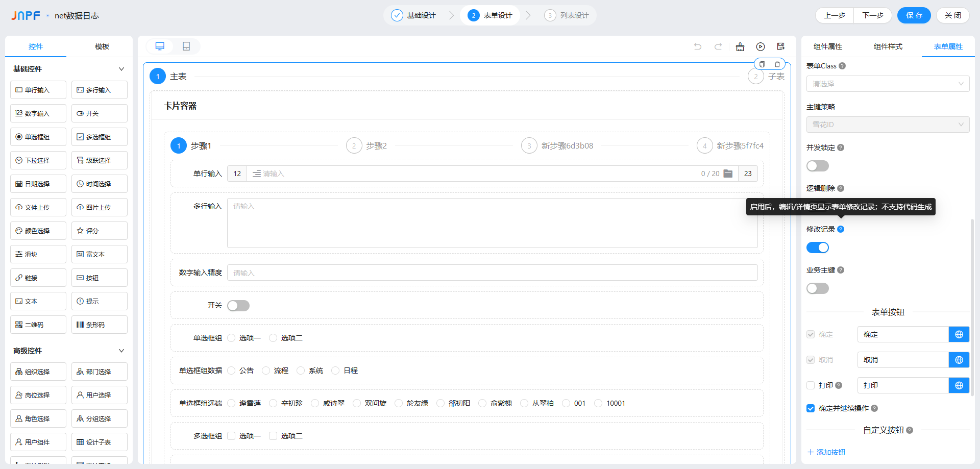
Task: Enable the 并发锁定 switch
Action: pos(817,166)
